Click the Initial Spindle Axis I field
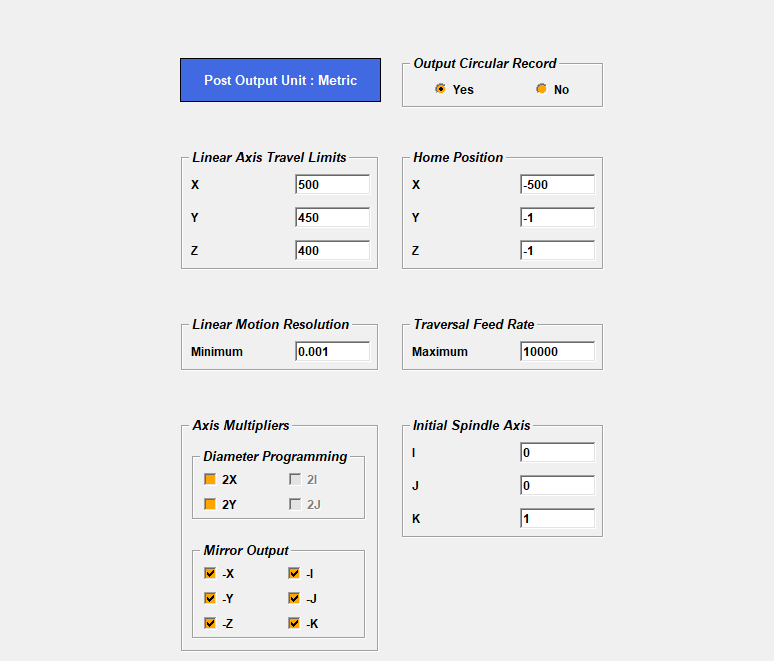 coord(557,453)
